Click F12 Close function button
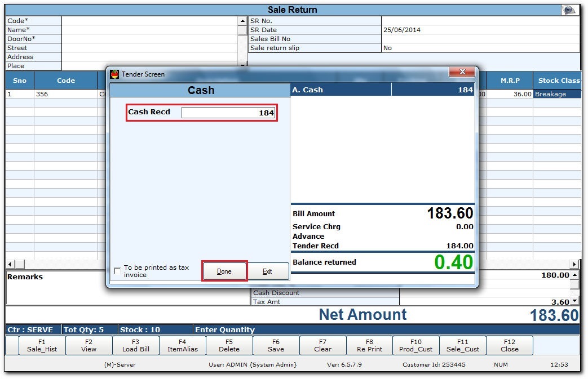This screenshot has height=379, width=588. point(510,345)
